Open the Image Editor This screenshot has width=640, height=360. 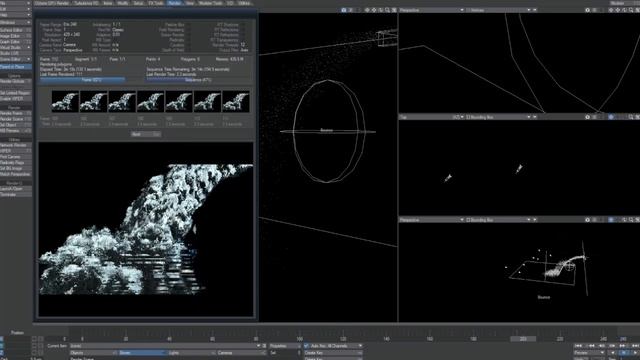pos(16,36)
